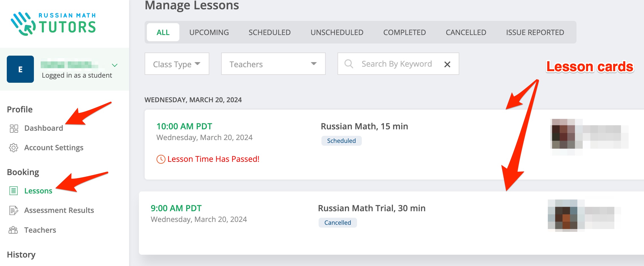Click the search magnifier icon
The image size is (644, 266).
click(x=349, y=64)
